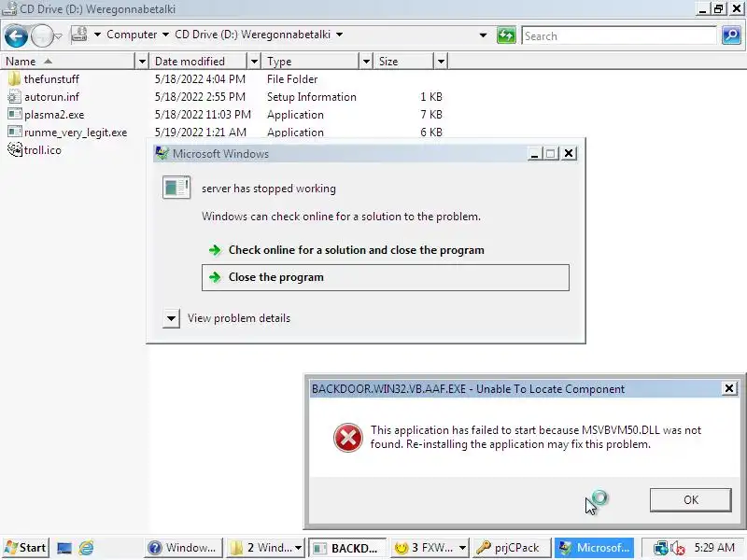The height and width of the screenshot is (560, 747).
Task: Click the red error X icon
Action: point(347,437)
